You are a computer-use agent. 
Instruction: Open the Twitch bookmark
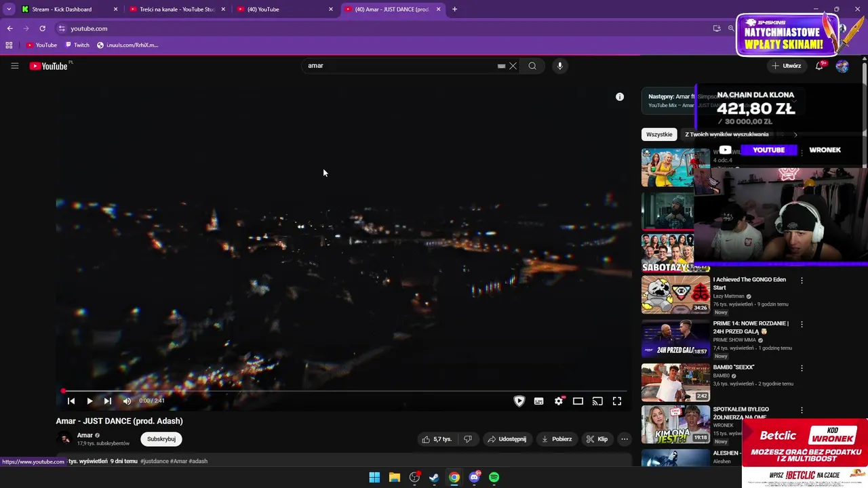[x=77, y=45]
